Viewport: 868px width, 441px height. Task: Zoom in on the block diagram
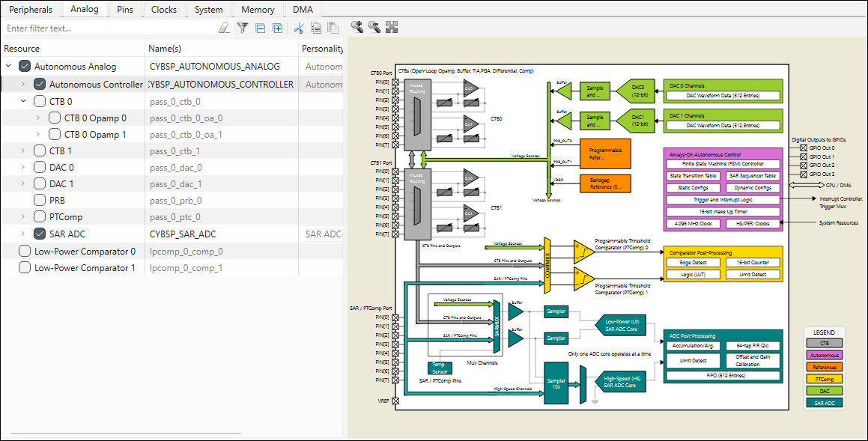pos(356,27)
